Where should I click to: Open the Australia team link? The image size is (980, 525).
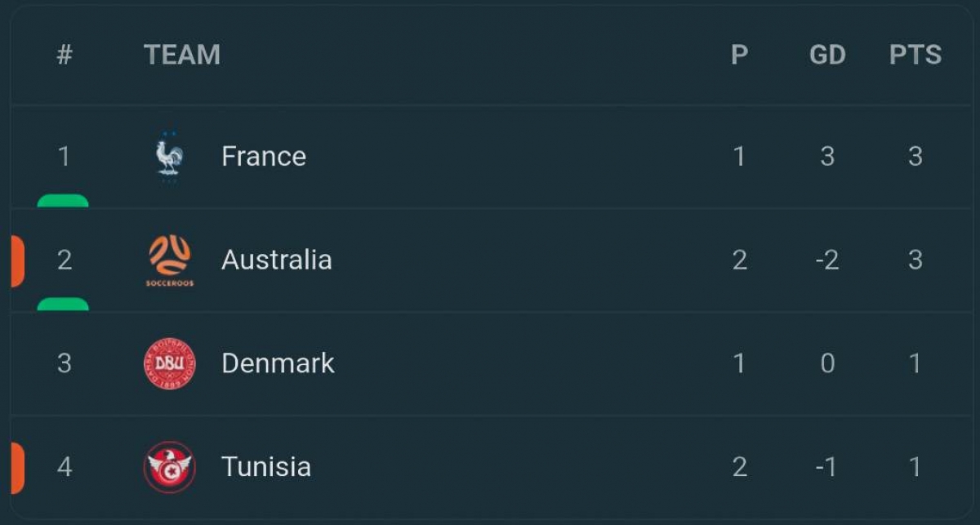point(277,260)
